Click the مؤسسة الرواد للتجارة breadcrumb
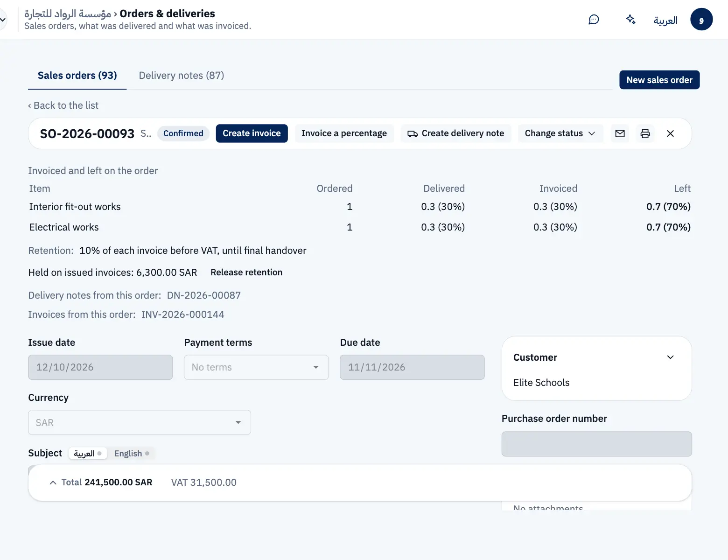 68,14
